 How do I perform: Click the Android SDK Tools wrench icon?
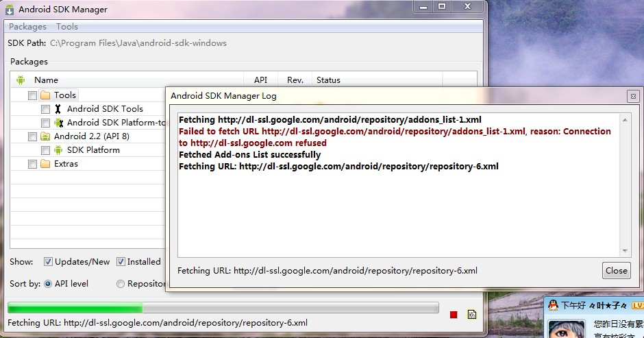(58, 109)
